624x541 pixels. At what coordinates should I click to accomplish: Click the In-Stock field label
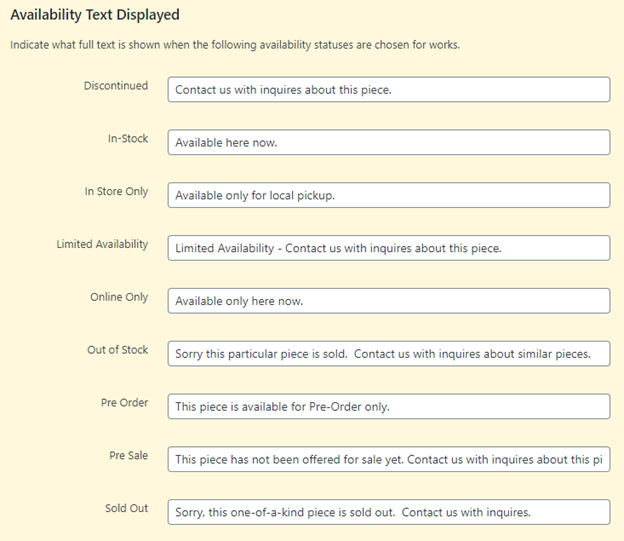(x=128, y=139)
